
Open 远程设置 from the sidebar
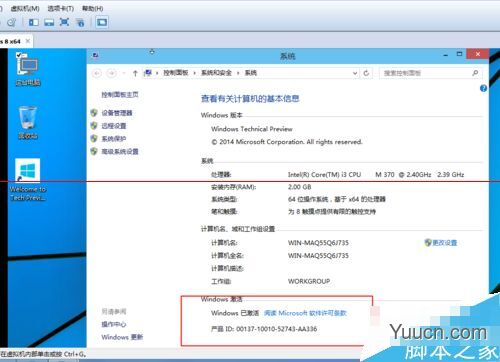114,126
